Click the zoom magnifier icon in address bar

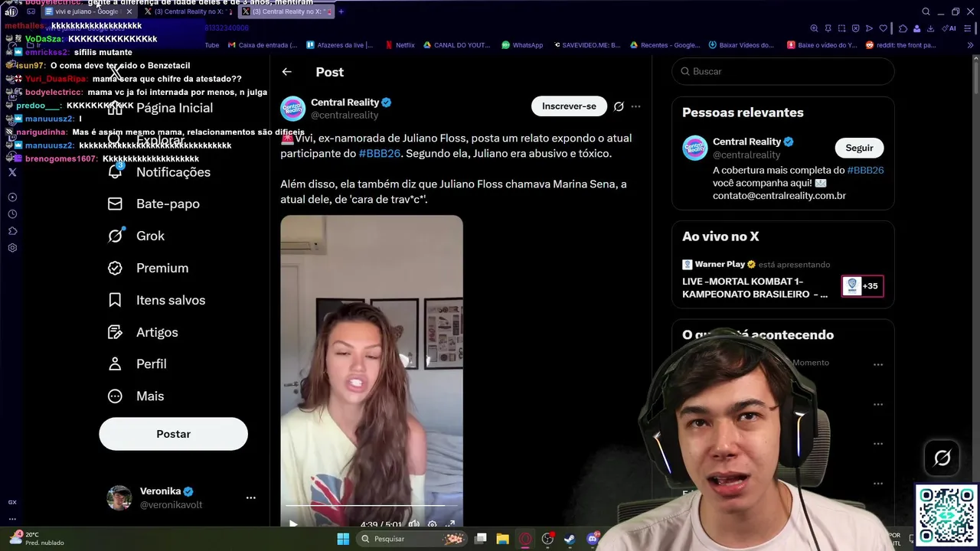[x=814, y=28]
